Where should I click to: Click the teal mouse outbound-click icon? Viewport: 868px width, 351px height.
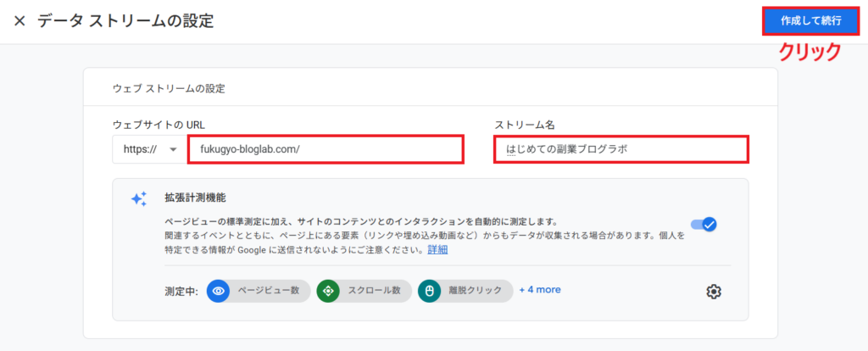pos(429,291)
